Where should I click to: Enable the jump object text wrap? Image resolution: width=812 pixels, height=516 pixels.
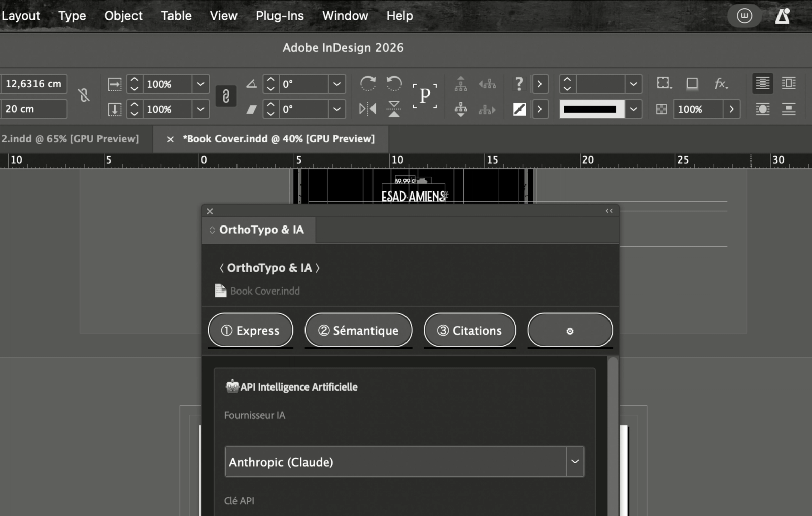(789, 109)
